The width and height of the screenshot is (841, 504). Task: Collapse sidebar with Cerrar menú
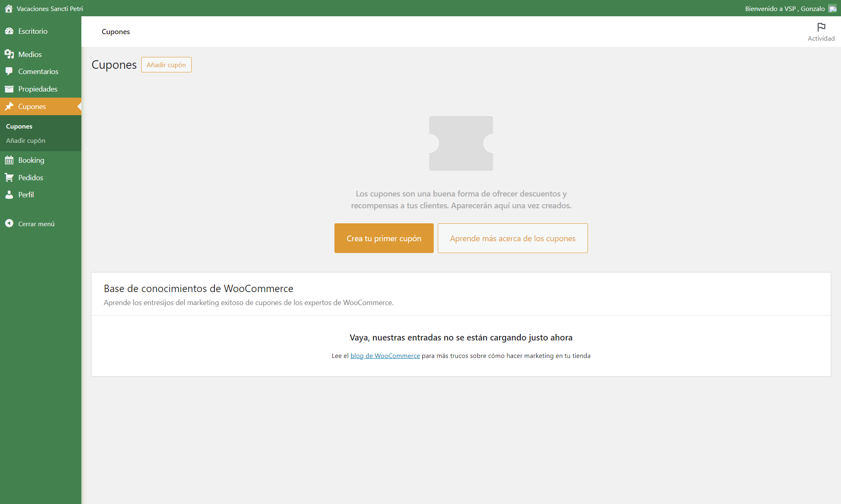(41, 223)
